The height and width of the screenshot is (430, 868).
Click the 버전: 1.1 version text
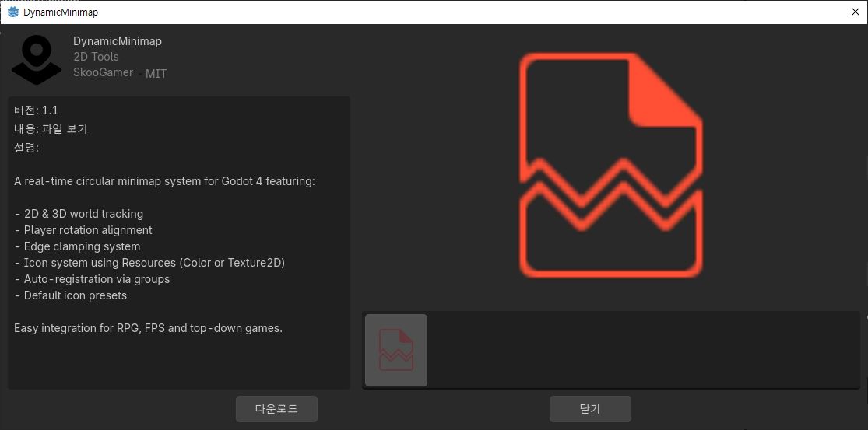pos(36,110)
